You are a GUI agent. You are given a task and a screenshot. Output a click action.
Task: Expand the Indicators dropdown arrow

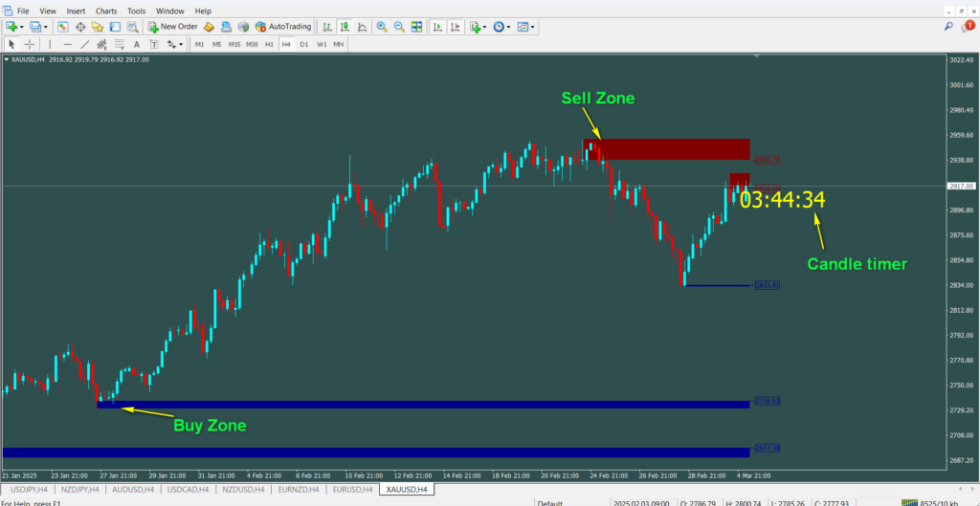(x=485, y=27)
